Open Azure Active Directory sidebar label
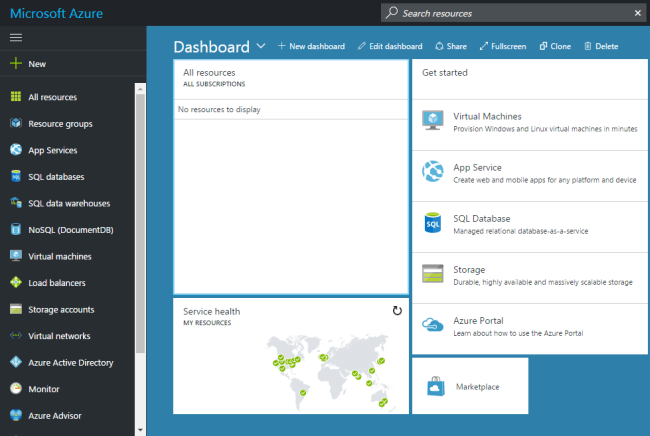Viewport: 650px width, 436px height. pyautogui.click(x=70, y=363)
